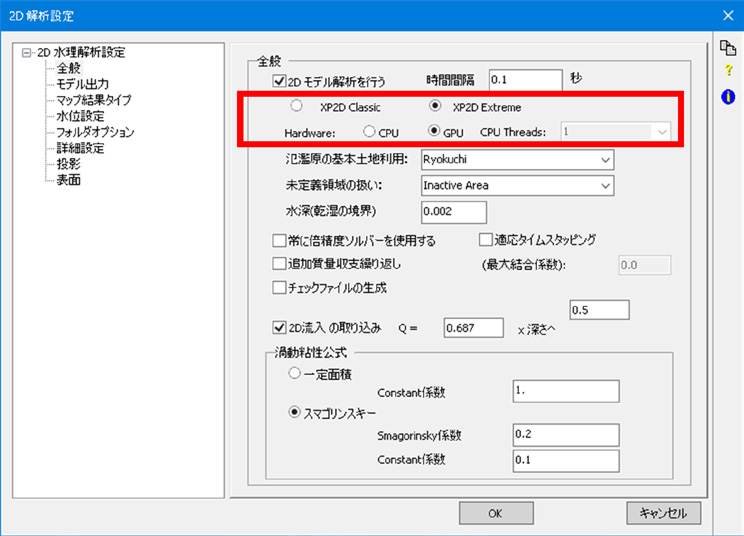
Task: Open the CPU Threads dropdown
Action: point(616,132)
